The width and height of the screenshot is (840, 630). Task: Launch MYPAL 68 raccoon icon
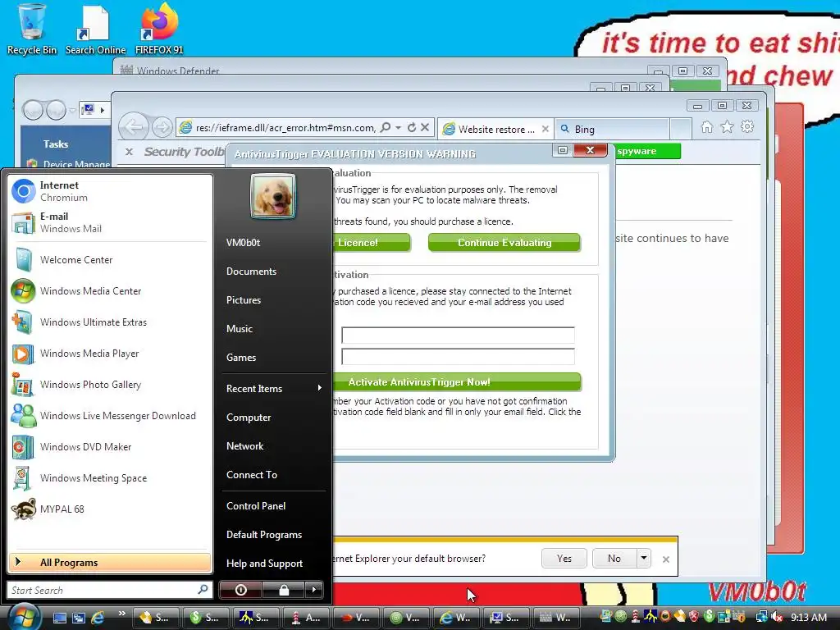click(24, 509)
